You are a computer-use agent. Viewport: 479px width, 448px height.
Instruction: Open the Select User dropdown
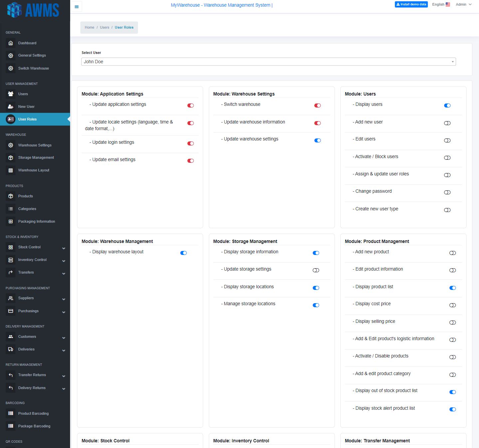pos(268,62)
